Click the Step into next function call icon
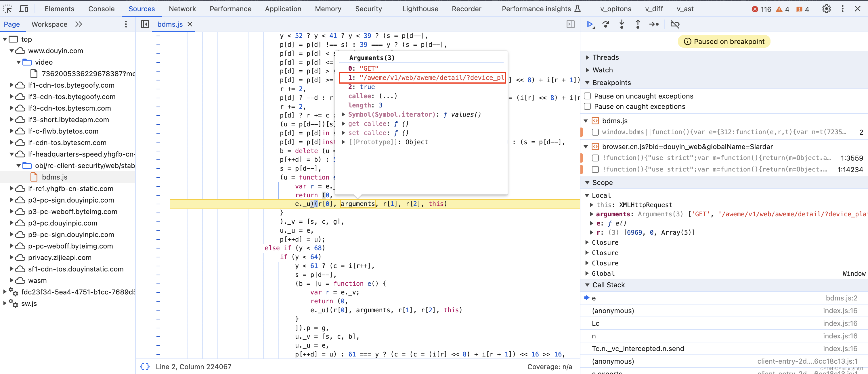The height and width of the screenshot is (374, 868). coord(622,24)
